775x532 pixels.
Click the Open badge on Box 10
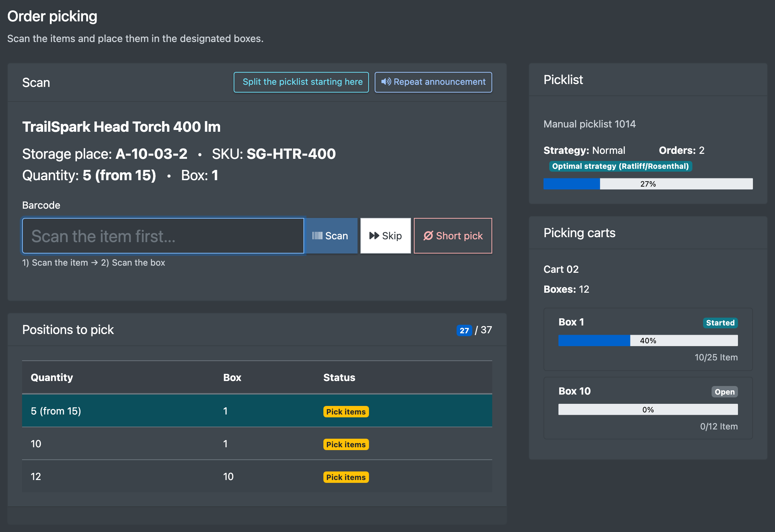pyautogui.click(x=724, y=392)
